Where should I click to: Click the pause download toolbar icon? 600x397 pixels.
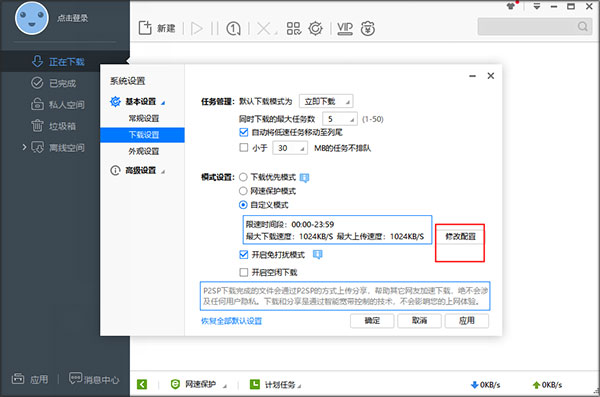point(215,28)
